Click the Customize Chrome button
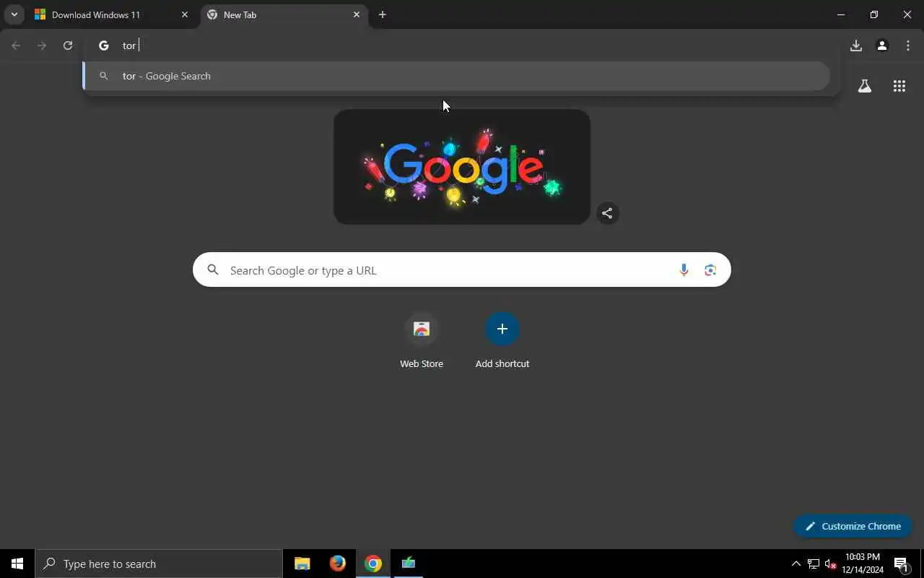This screenshot has height=578, width=924. click(853, 526)
